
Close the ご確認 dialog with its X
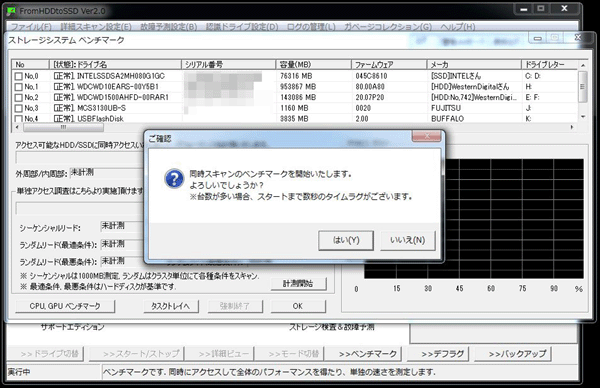(427, 136)
